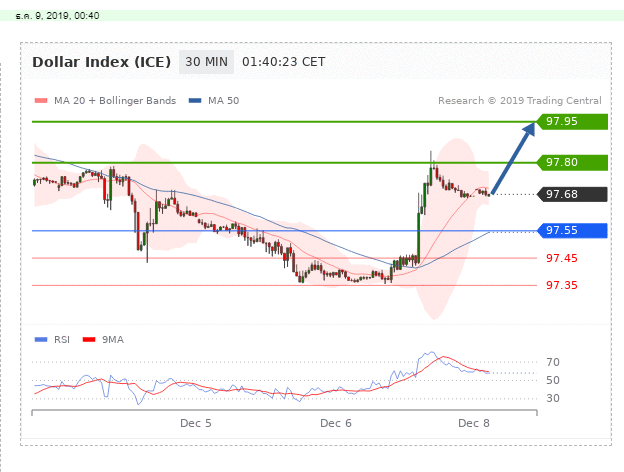Click the 97.55 pivot price tag
The image size is (624, 472).
coord(572,230)
